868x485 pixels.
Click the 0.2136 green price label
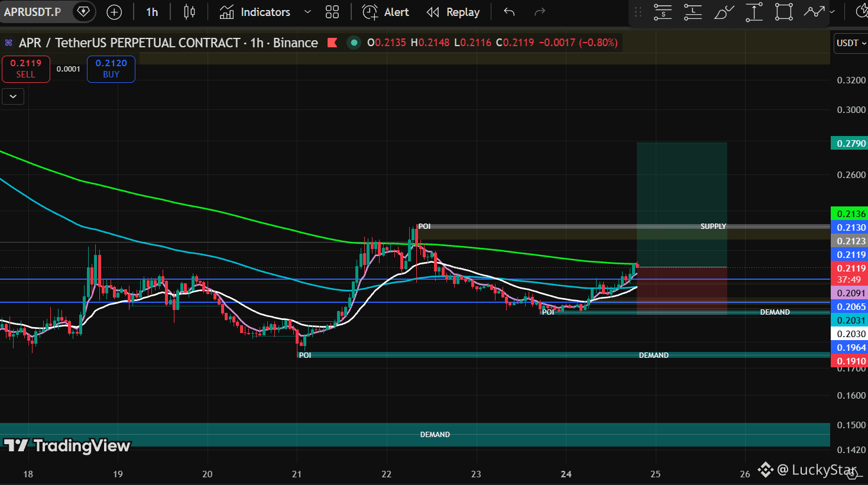coord(849,214)
